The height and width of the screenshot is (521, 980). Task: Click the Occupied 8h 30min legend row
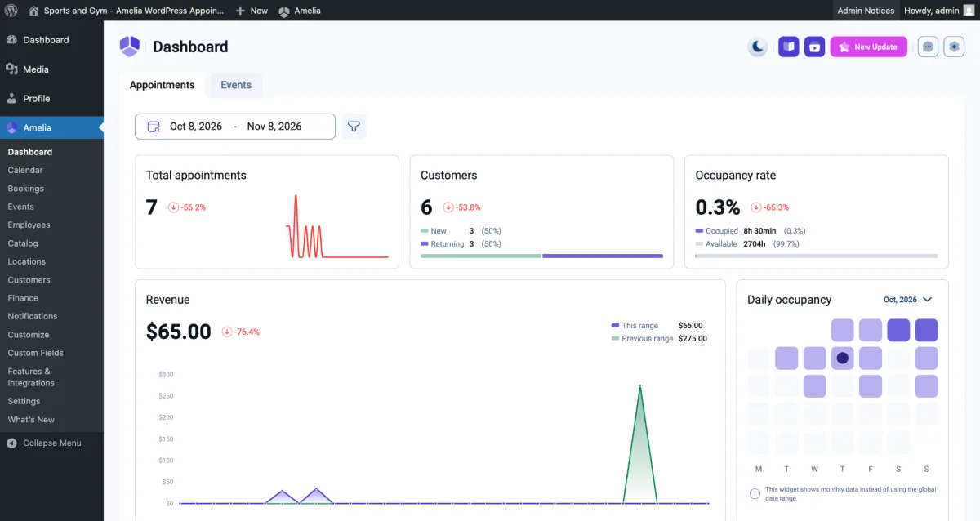coord(751,231)
